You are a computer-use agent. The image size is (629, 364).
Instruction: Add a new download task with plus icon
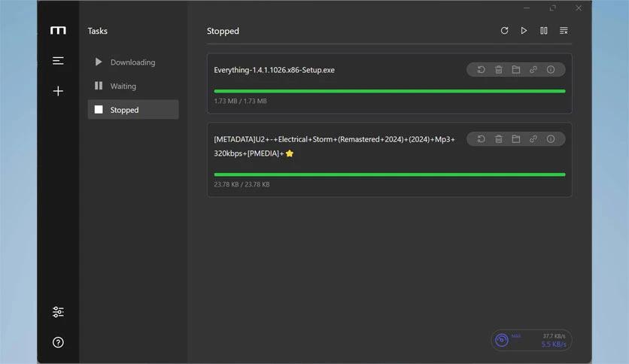(58, 91)
